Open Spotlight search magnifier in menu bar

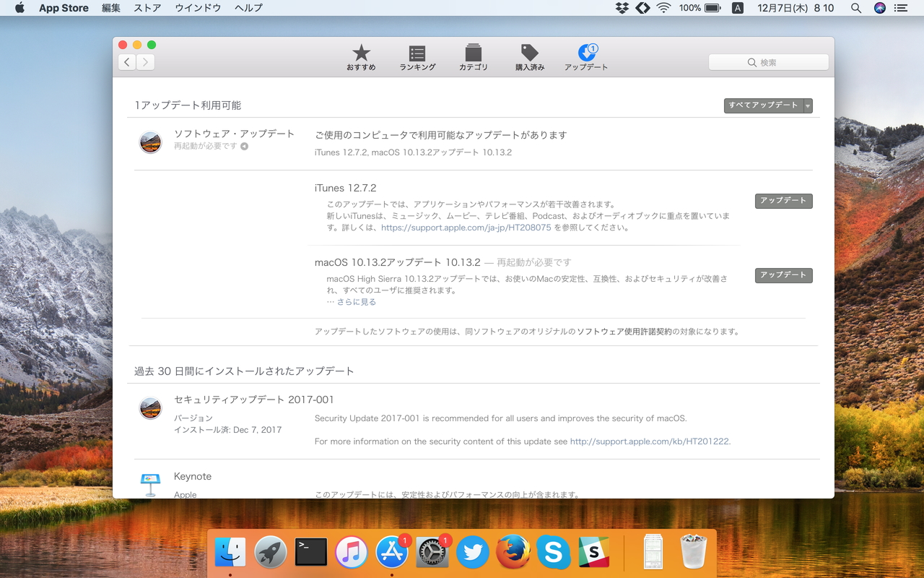856,8
